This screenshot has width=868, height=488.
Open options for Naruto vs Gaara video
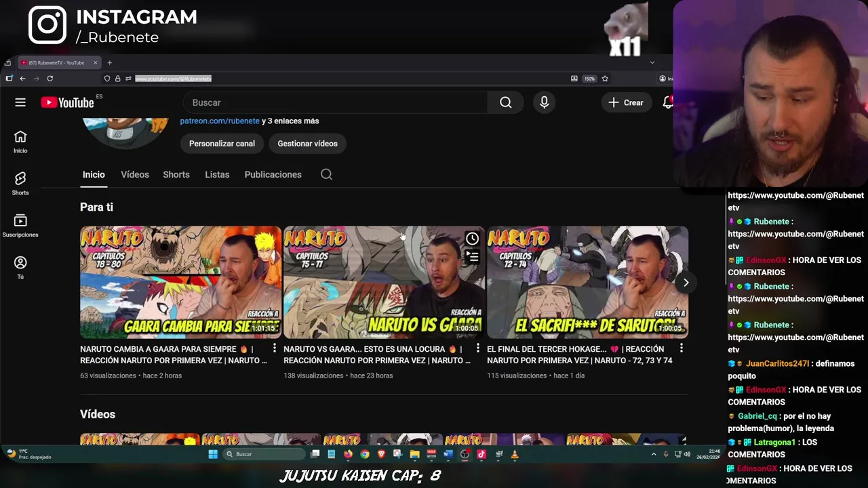[x=477, y=348]
